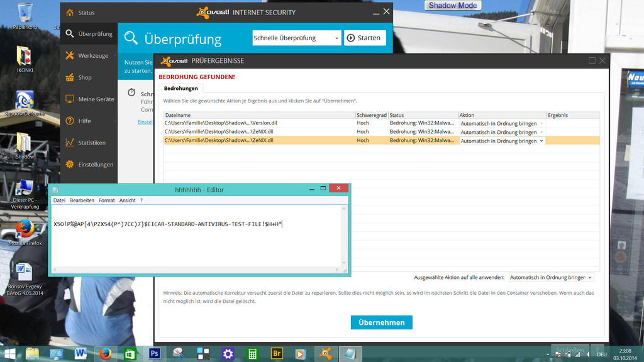Click the Editor vertical scrollbar down arrow
Image resolution: width=644 pixels, height=362 pixels.
(344, 263)
